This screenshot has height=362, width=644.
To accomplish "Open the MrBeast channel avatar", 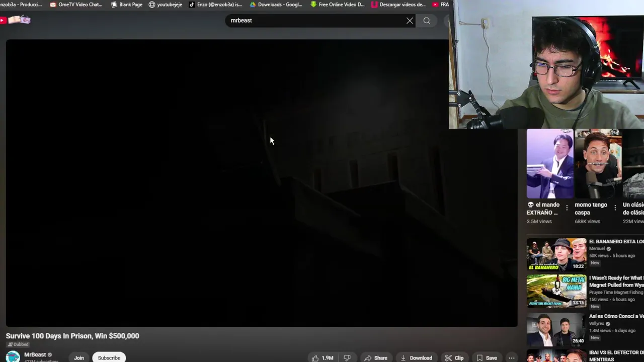I will tap(13, 356).
